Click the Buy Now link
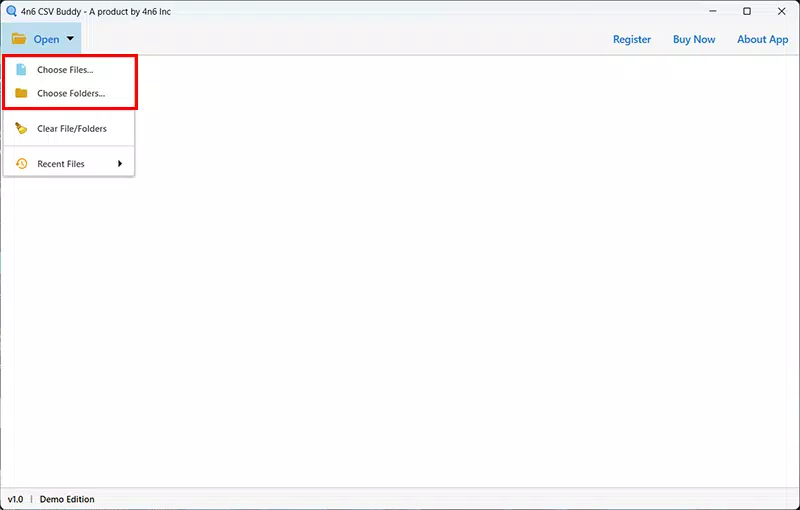Image resolution: width=800 pixels, height=510 pixels. coord(694,39)
